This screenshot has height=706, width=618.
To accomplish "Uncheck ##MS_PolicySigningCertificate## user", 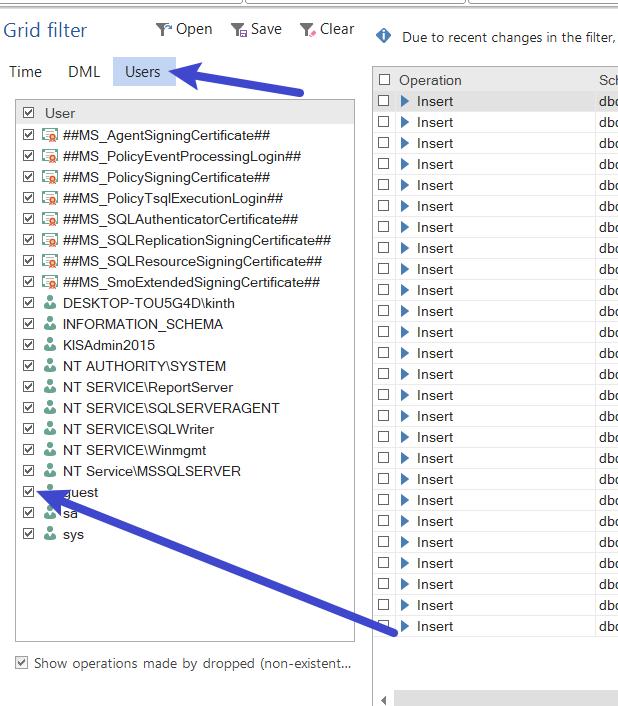I will pyautogui.click(x=28, y=176).
